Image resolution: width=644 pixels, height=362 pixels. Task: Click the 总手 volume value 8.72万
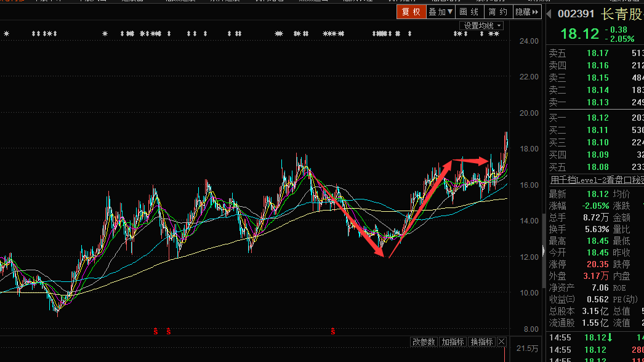click(596, 217)
